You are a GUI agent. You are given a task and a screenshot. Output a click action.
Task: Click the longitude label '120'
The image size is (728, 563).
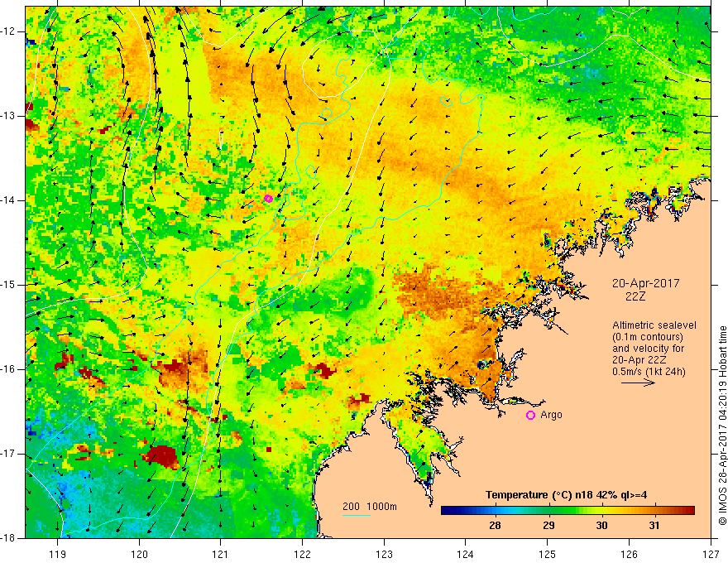pyautogui.click(x=139, y=554)
